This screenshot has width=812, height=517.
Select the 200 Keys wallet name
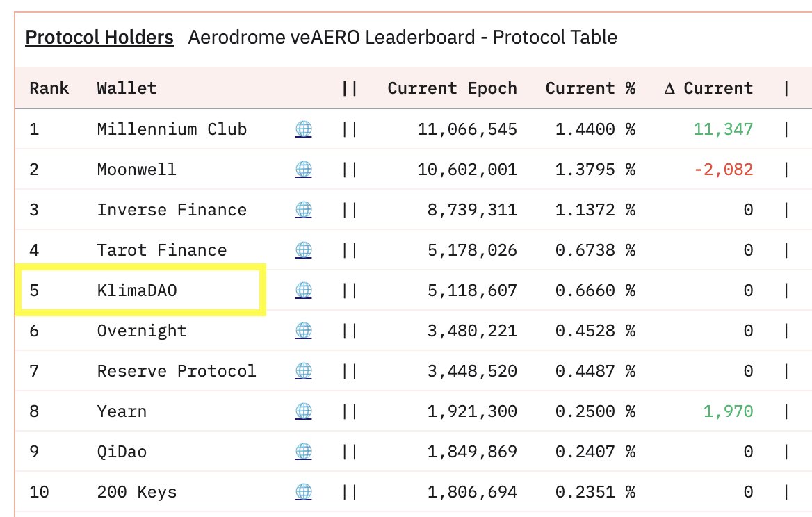click(x=137, y=493)
